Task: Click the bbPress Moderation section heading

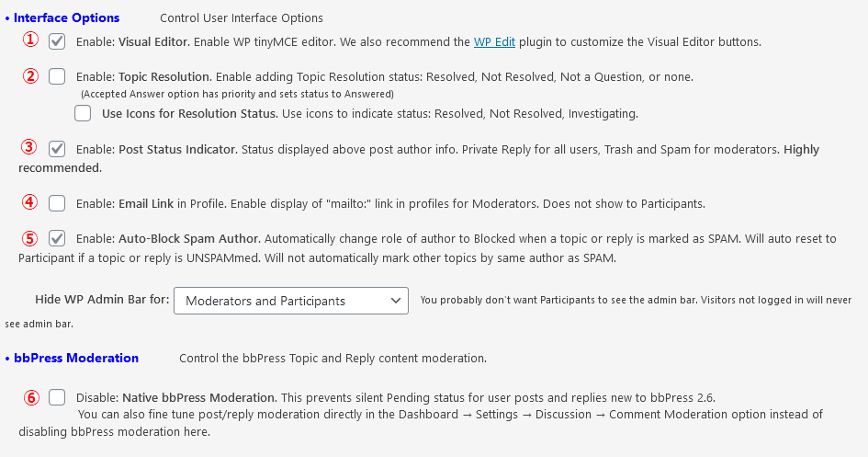Action: click(76, 358)
